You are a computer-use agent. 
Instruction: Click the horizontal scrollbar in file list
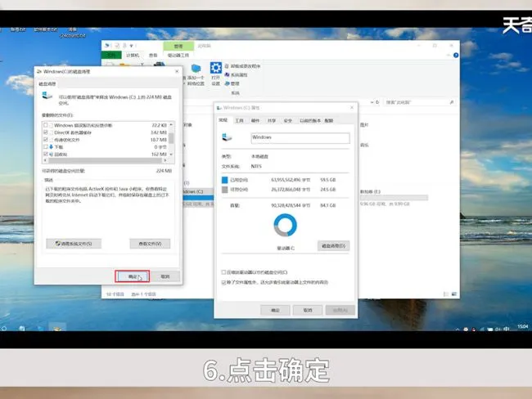[106, 160]
